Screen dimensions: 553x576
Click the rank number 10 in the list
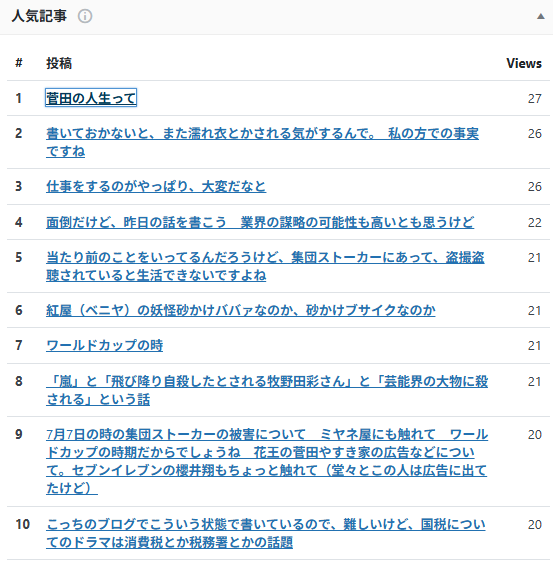pyautogui.click(x=22, y=524)
